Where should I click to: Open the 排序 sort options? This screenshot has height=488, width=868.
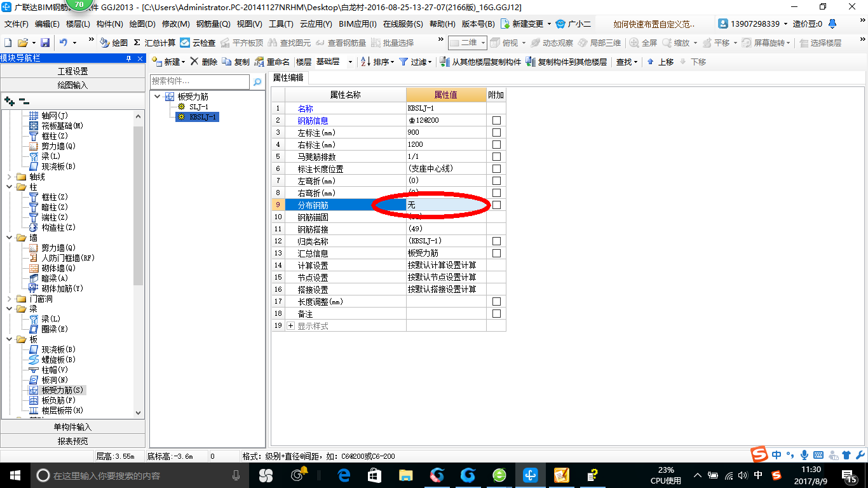pyautogui.click(x=377, y=62)
